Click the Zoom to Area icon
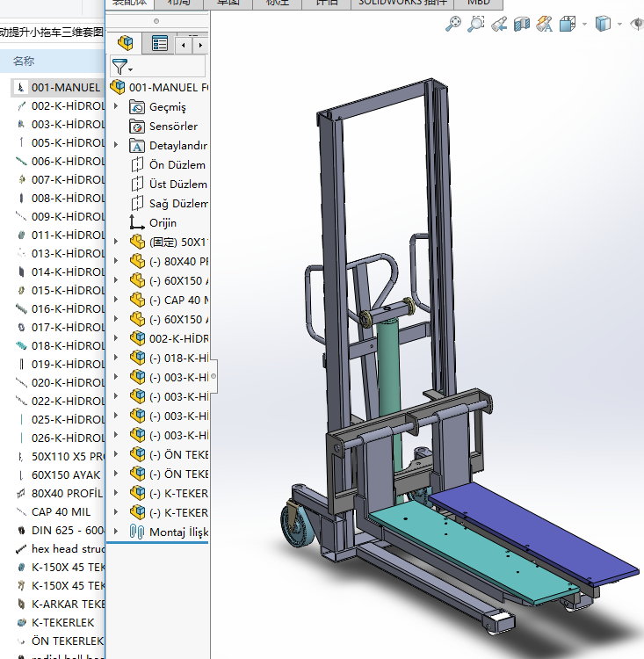Image resolution: width=644 pixels, height=659 pixels. point(476,24)
